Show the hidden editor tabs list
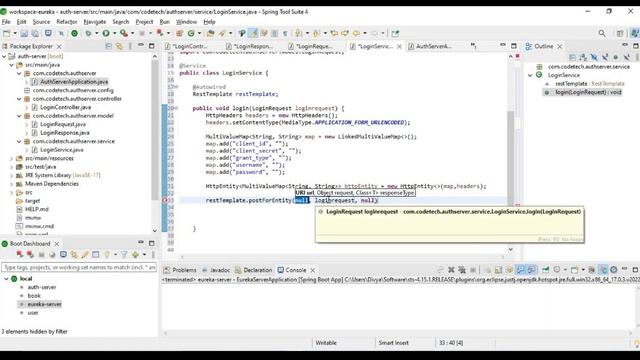The width and height of the screenshot is (640, 360). pos(473,46)
